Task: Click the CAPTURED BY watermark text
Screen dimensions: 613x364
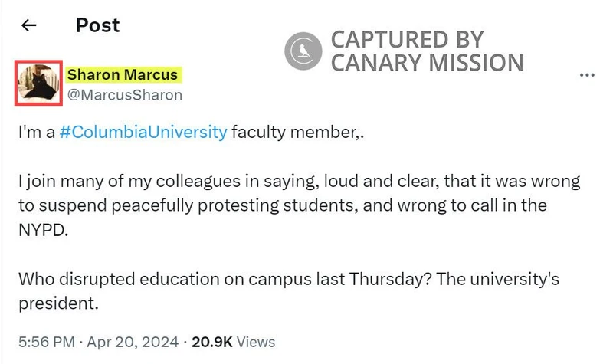Action: tap(407, 39)
